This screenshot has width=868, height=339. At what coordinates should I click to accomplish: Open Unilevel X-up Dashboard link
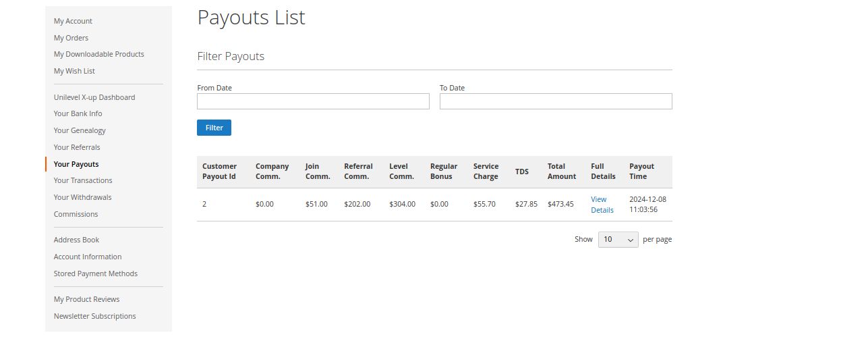[x=94, y=97]
